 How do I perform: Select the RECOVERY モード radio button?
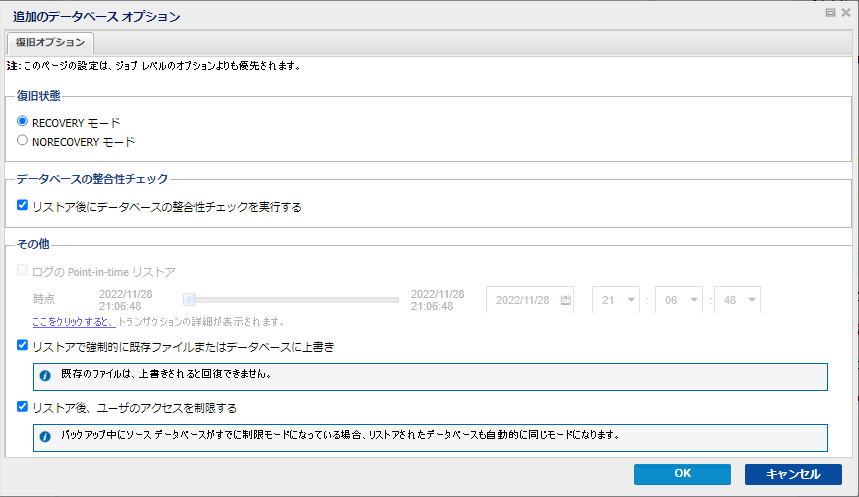22,121
